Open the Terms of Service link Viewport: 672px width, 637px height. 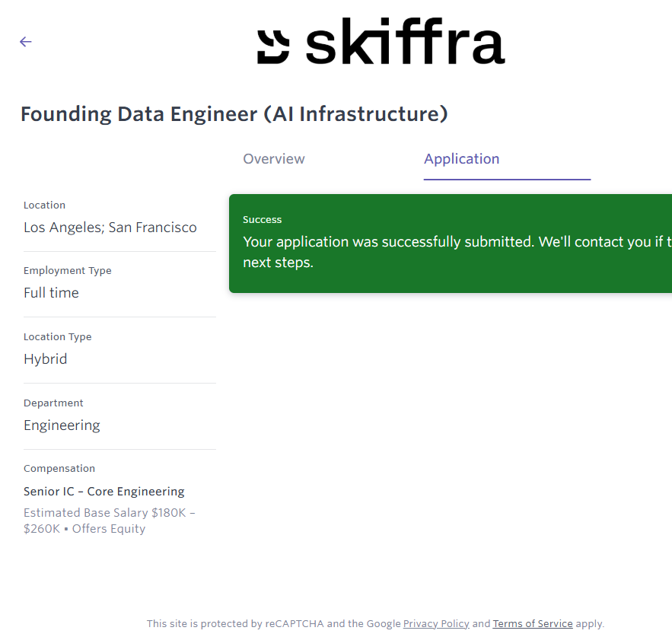[533, 623]
